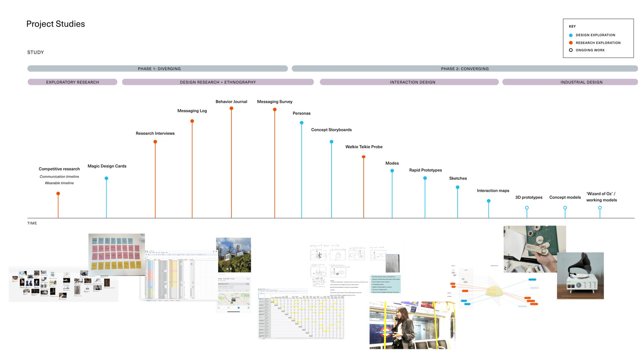This screenshot has width=644, height=364.
Task: Click the Walkie Talkie Probe label
Action: (x=364, y=147)
